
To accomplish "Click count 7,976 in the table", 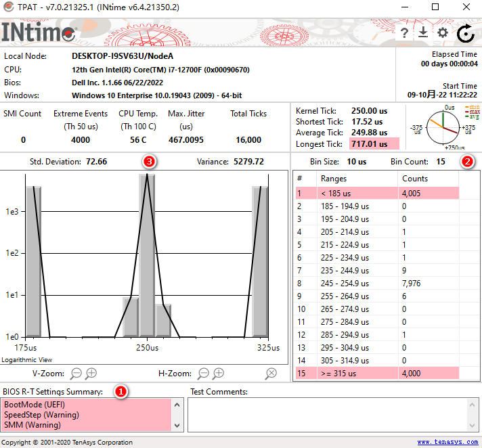I will (412, 284).
